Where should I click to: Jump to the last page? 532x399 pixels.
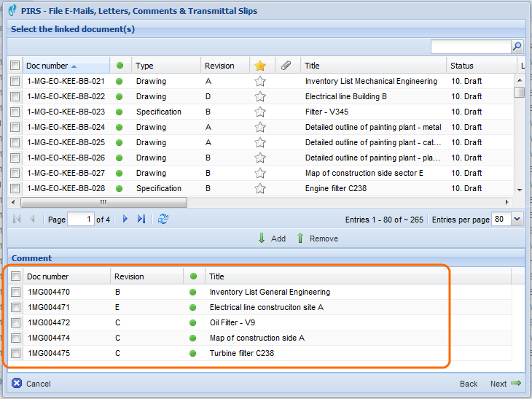[141, 219]
